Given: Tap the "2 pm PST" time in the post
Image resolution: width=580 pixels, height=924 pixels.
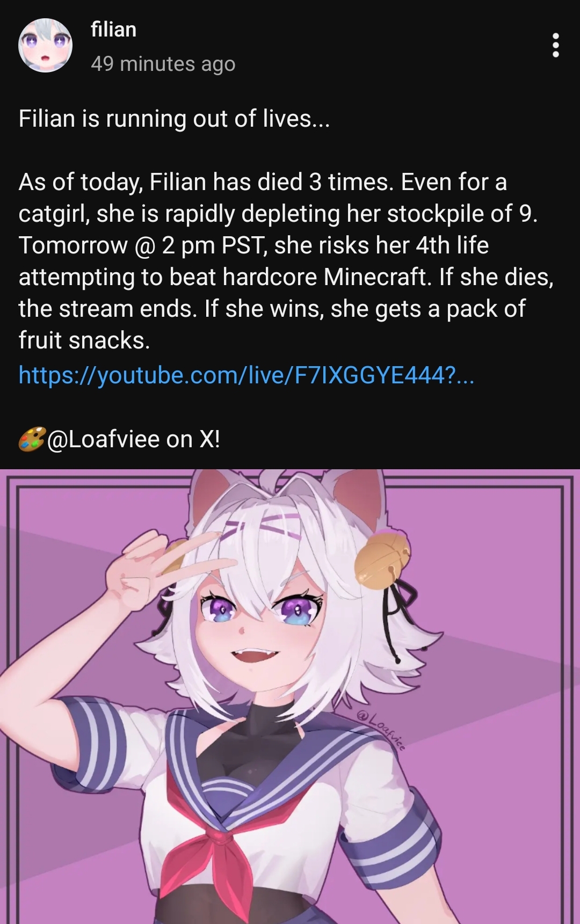Looking at the screenshot, I should [213, 245].
